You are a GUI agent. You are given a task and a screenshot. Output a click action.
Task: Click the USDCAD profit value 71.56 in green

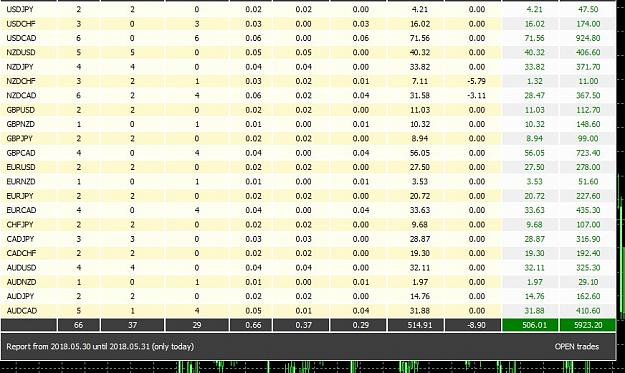[535, 38]
